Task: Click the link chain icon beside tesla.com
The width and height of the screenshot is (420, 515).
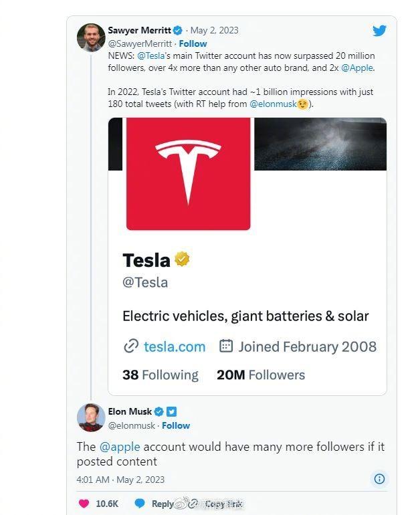Action: click(x=130, y=346)
